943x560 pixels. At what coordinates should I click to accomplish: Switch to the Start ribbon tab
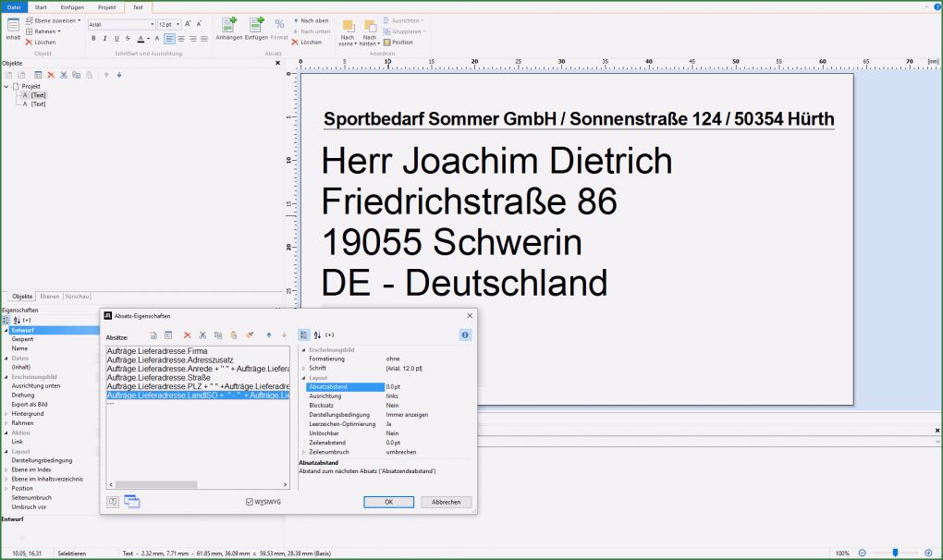[x=42, y=7]
